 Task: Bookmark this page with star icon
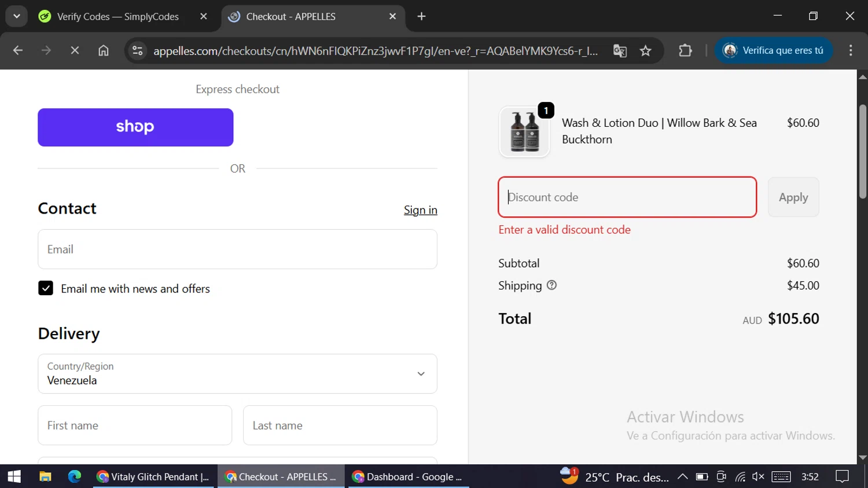[646, 51]
